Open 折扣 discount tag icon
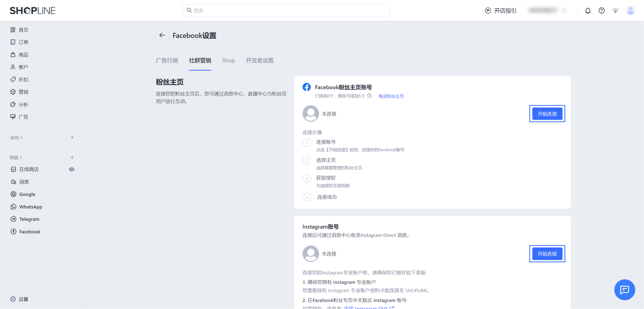Image resolution: width=644 pixels, height=309 pixels. coord(13,79)
